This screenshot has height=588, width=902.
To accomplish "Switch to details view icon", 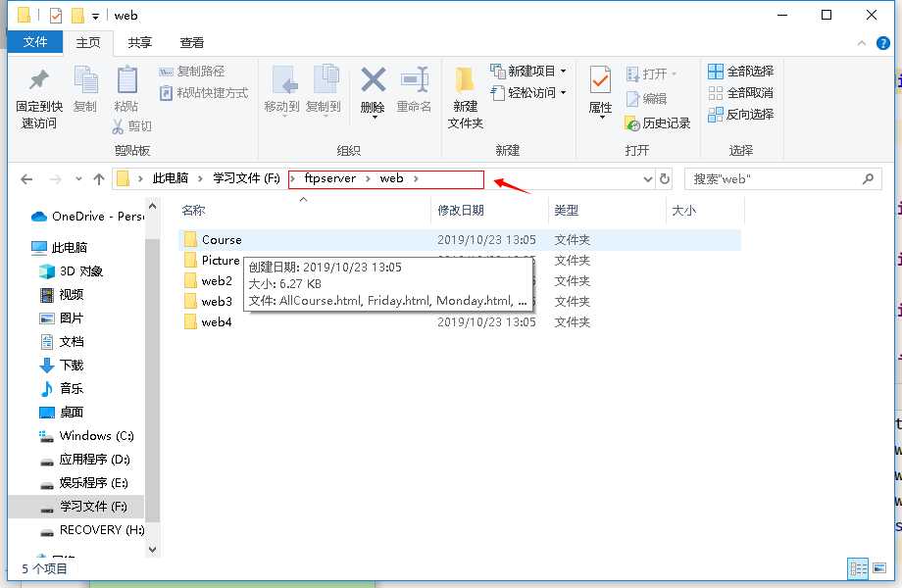I will coord(858,569).
